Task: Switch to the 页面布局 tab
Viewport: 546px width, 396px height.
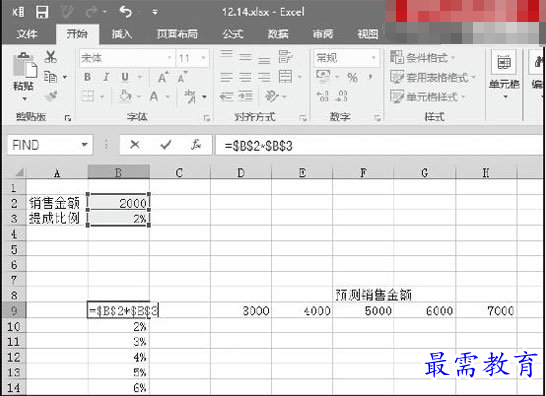Action: tap(177, 34)
